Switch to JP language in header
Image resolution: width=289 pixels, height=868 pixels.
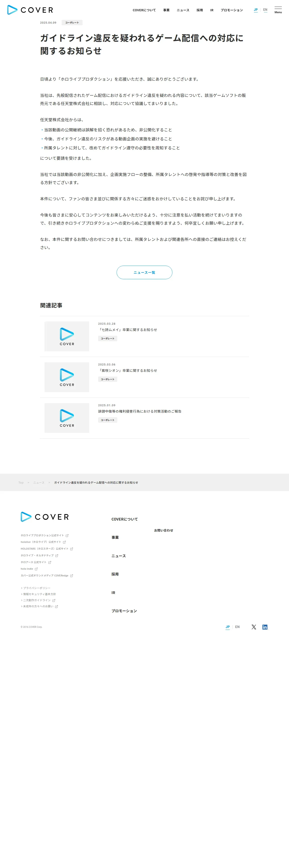tap(256, 10)
